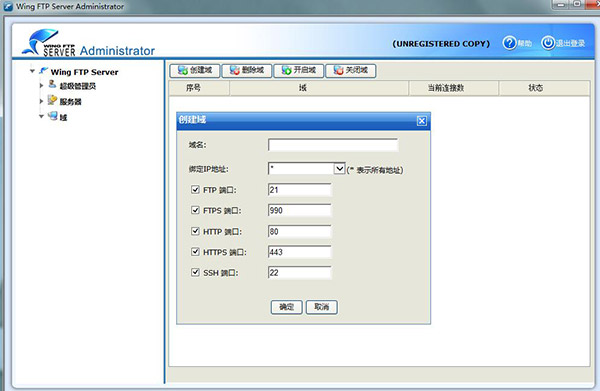The height and width of the screenshot is (391, 600).
Task: Click the 退出登录 logout link text
Action: point(571,44)
